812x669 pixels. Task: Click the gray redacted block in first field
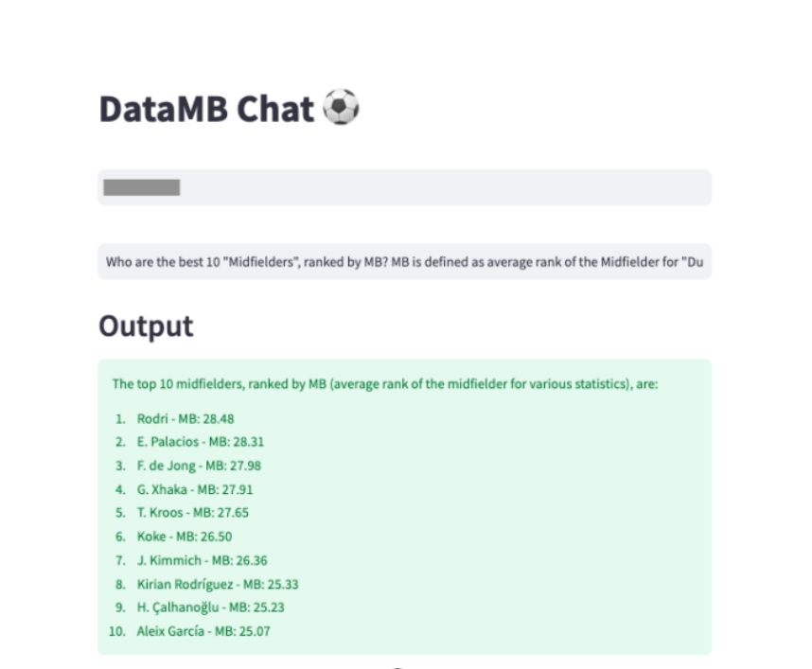(x=141, y=187)
